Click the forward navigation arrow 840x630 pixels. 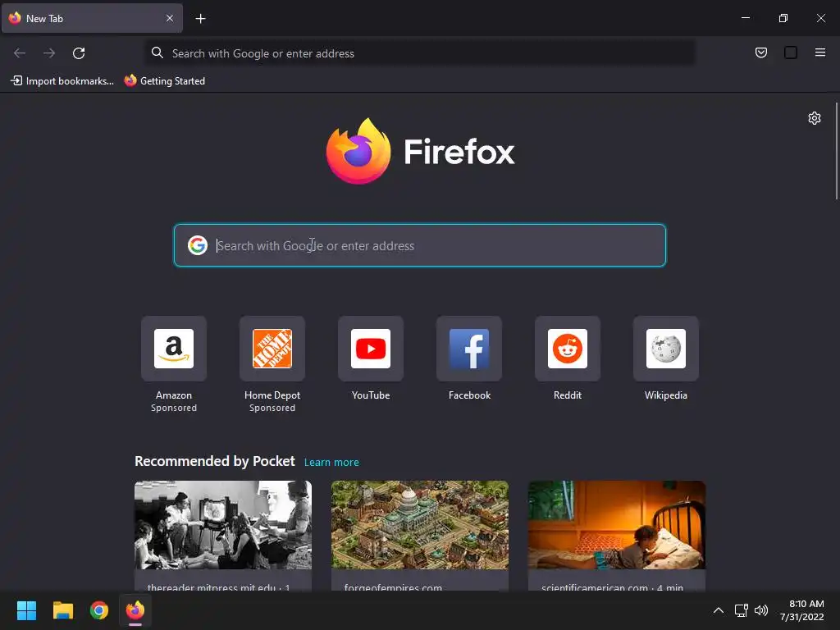49,53
